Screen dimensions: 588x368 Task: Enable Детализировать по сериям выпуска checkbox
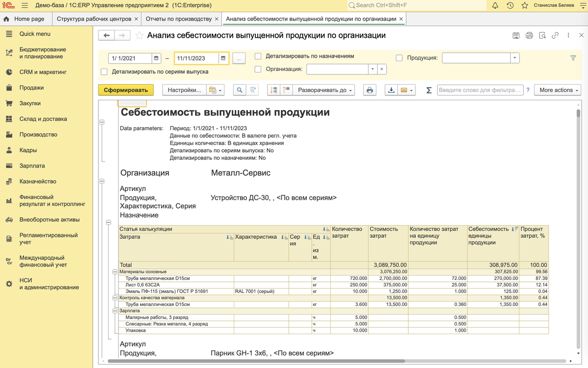pos(103,72)
